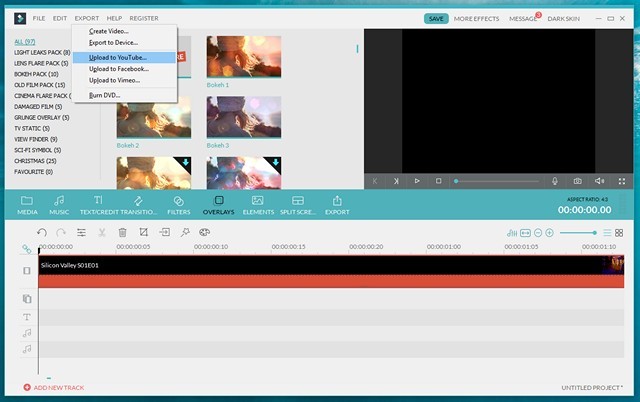Play the preview video

(x=417, y=181)
